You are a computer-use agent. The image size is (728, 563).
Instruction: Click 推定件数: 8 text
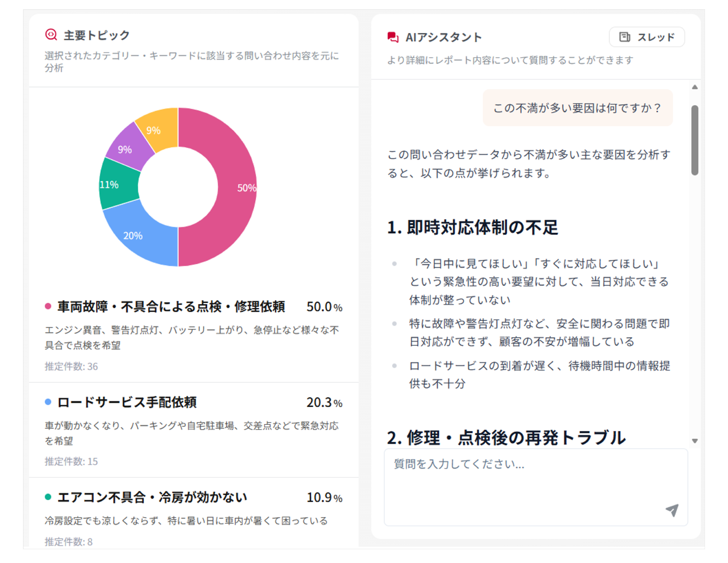[69, 542]
